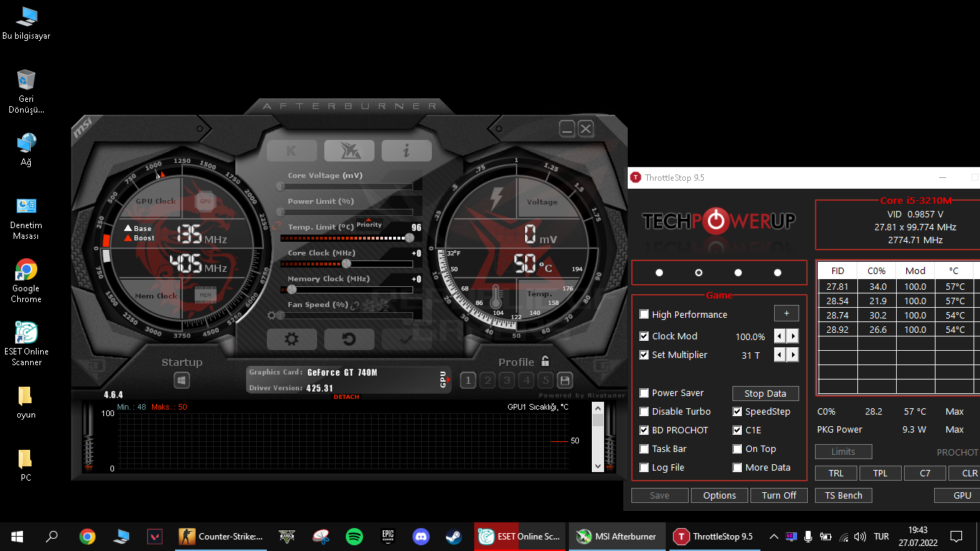Uncheck the Clock Mod checkbox
This screenshot has height=551, width=980.
pyautogui.click(x=644, y=336)
